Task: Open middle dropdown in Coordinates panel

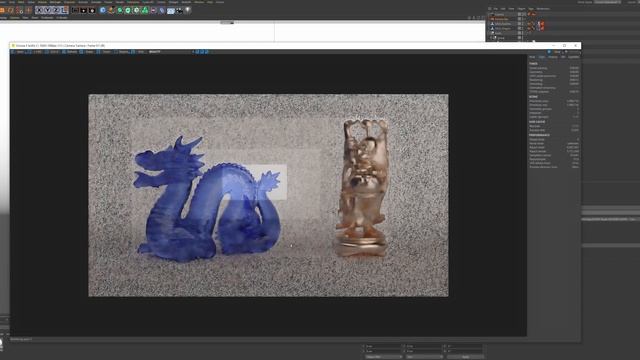Action: coord(424,357)
